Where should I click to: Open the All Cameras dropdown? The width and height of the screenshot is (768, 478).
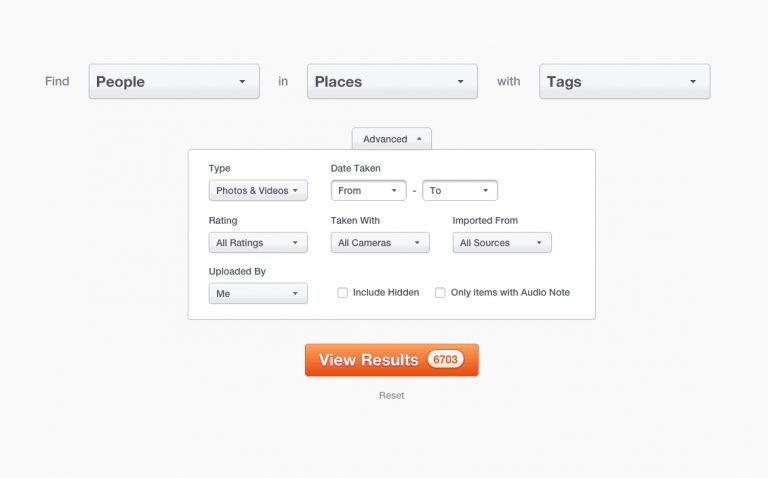click(379, 243)
